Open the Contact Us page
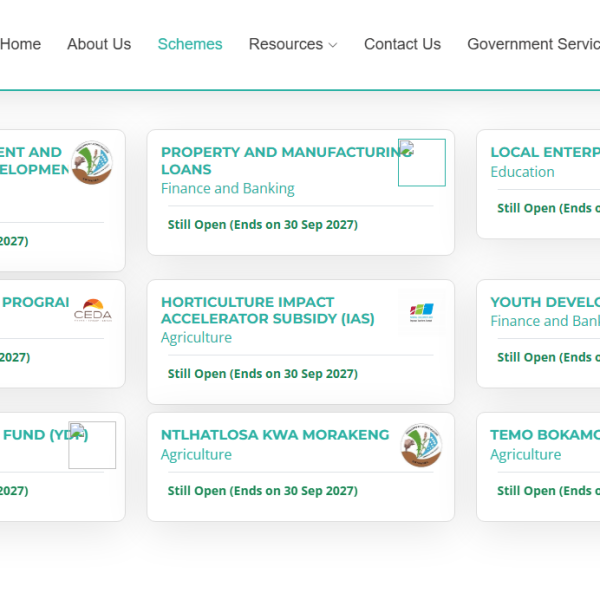This screenshot has width=600, height=600. click(x=402, y=44)
